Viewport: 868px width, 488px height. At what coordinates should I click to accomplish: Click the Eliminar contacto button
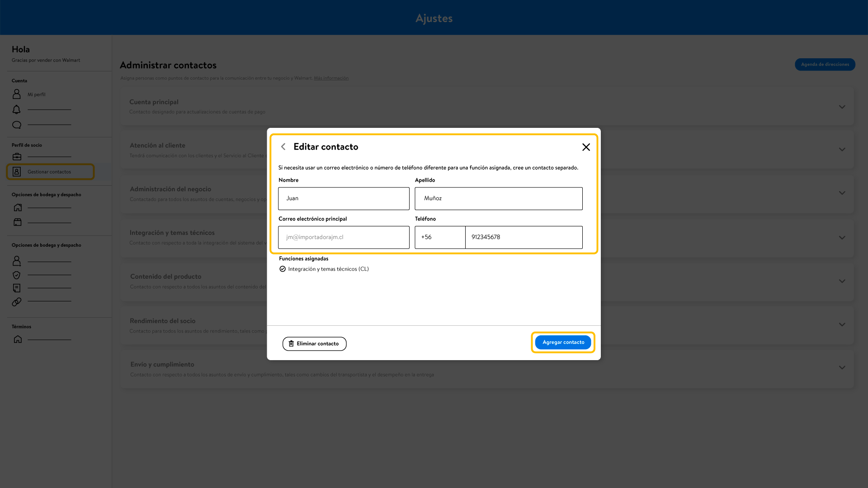(x=314, y=344)
